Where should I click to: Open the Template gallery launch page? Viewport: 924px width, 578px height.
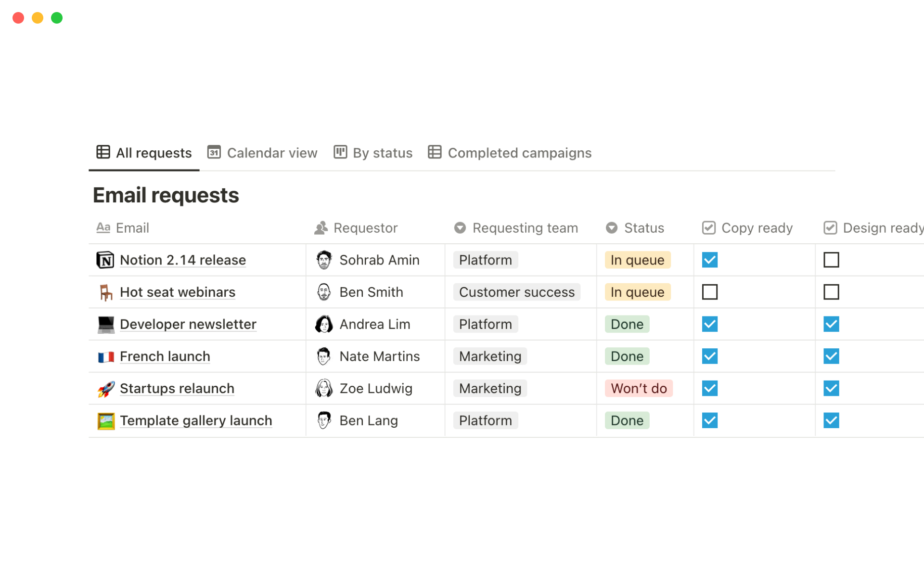[x=195, y=420]
